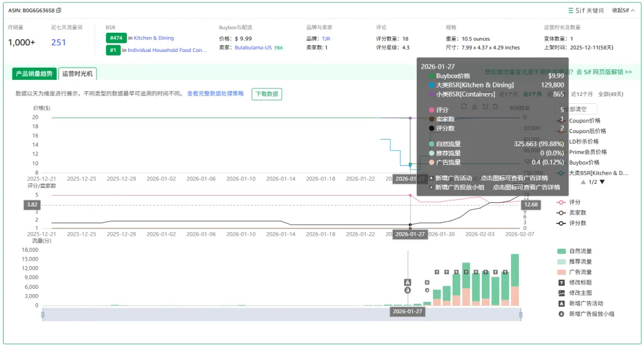Viewport: 644px width, 346px height.
Task: Toggle 评分数 line in legend
Action: [x=561, y=223]
